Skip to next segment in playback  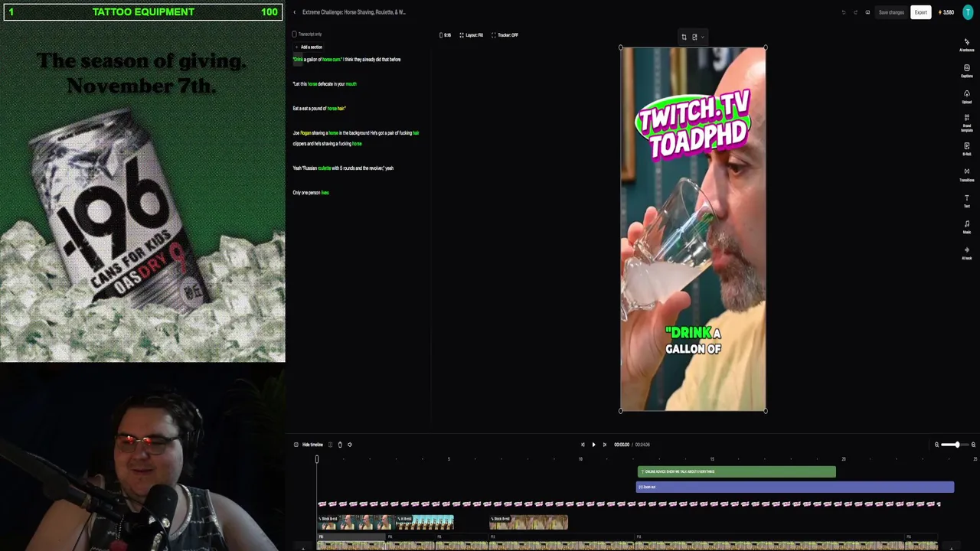pos(604,445)
